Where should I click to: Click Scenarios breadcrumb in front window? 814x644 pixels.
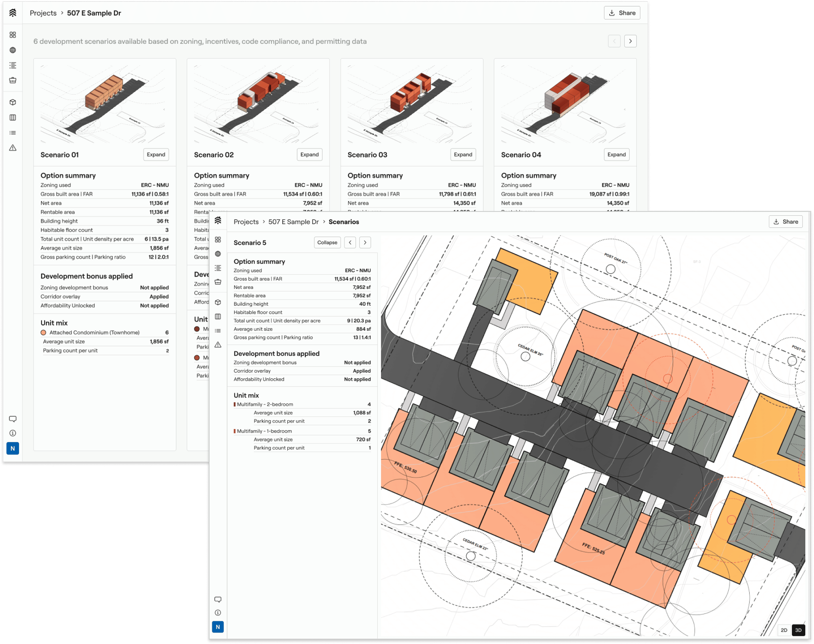pos(343,222)
